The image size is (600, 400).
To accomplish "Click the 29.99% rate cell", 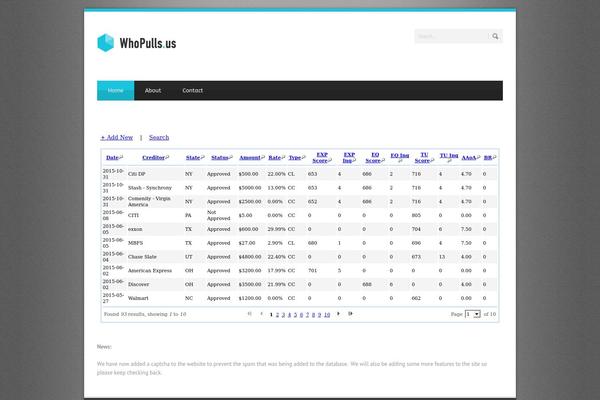I will [x=276, y=229].
